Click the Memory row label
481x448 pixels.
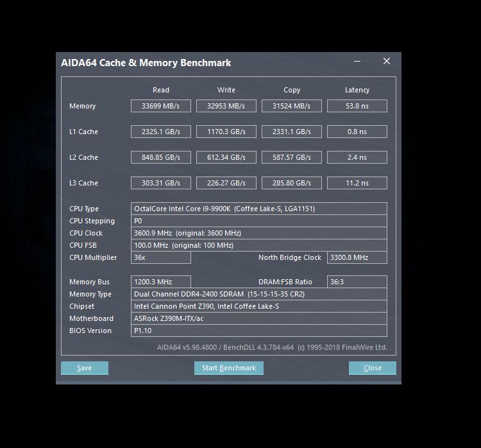[83, 106]
